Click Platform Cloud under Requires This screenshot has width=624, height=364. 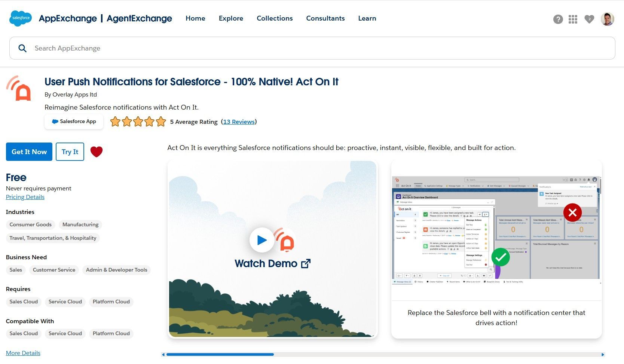[x=111, y=302]
